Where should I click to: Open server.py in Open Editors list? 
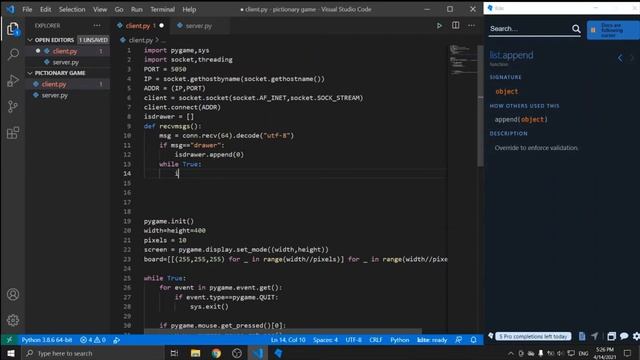point(66,62)
